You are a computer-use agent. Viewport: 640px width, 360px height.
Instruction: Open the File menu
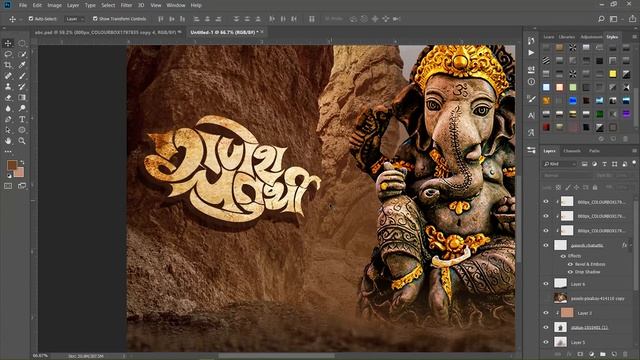[x=23, y=5]
